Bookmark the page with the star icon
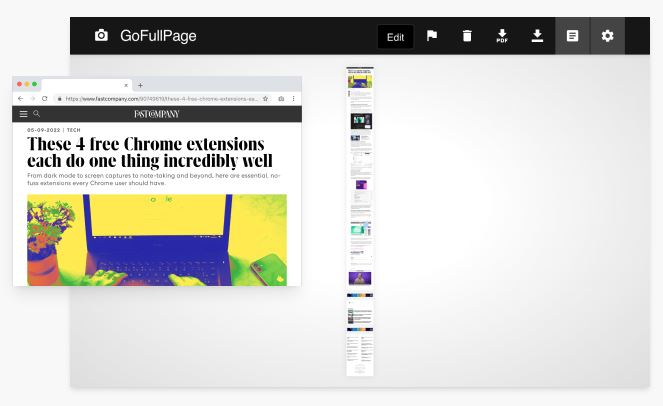 point(265,99)
